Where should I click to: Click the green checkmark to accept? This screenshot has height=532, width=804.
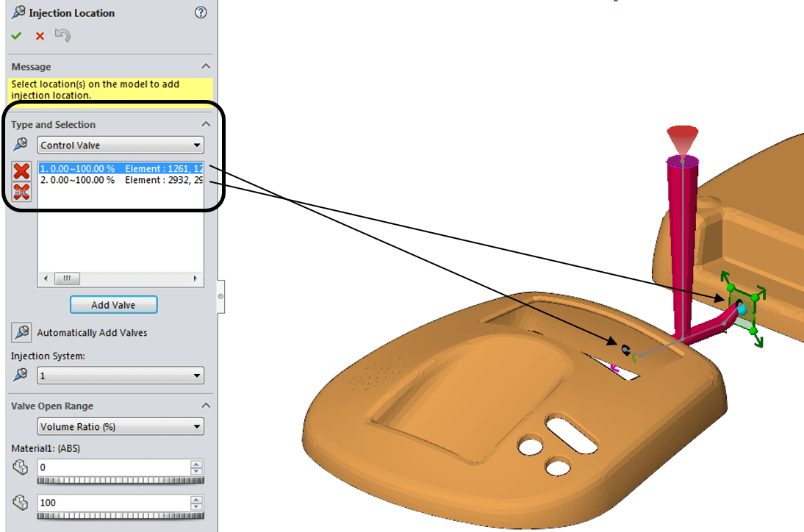(x=17, y=36)
